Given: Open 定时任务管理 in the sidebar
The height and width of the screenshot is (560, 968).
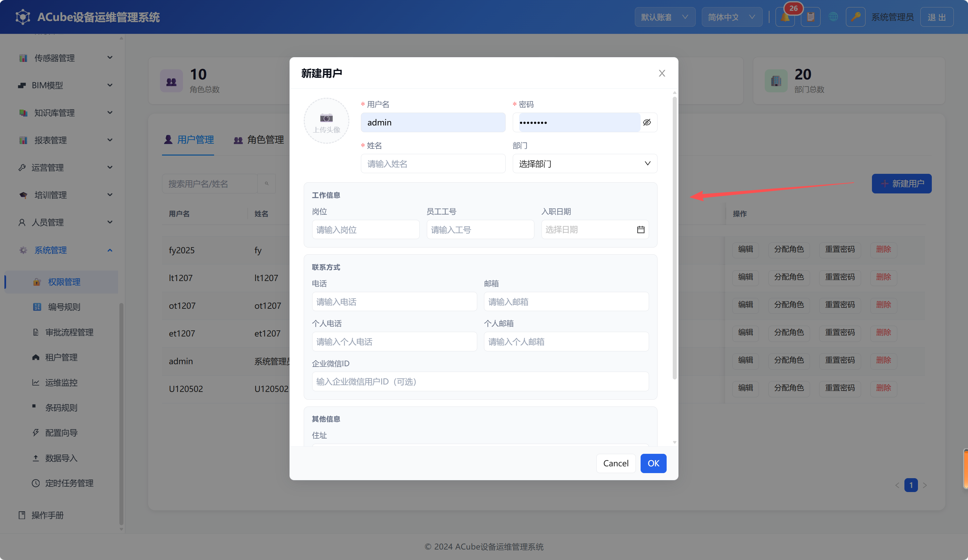Looking at the screenshot, I should pos(62,483).
